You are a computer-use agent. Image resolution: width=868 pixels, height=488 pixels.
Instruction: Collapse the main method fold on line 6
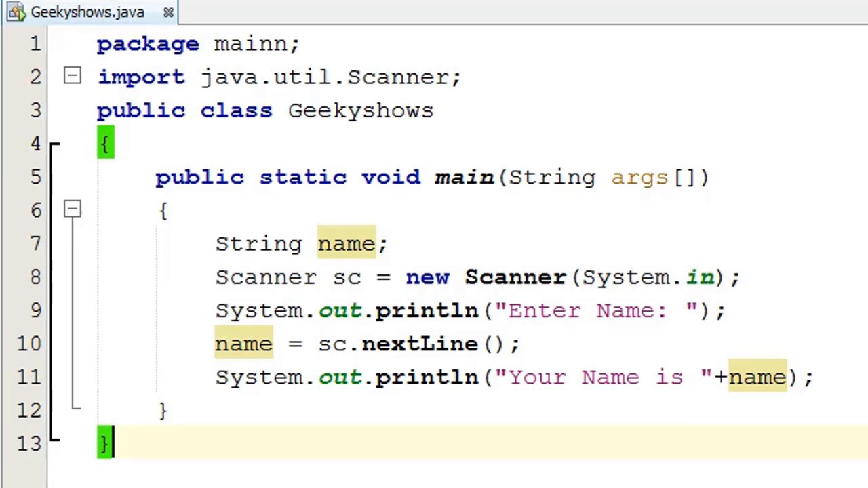tap(73, 209)
